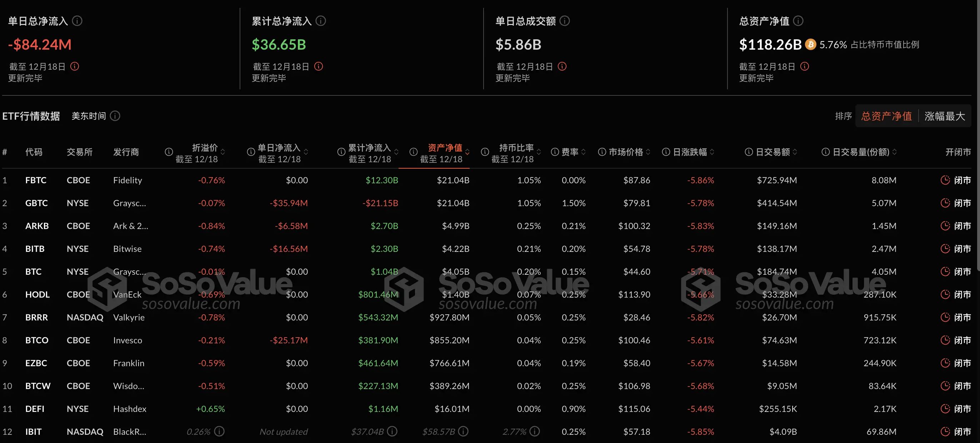Click Valkyrie issuer in BRRR row

coord(129,317)
